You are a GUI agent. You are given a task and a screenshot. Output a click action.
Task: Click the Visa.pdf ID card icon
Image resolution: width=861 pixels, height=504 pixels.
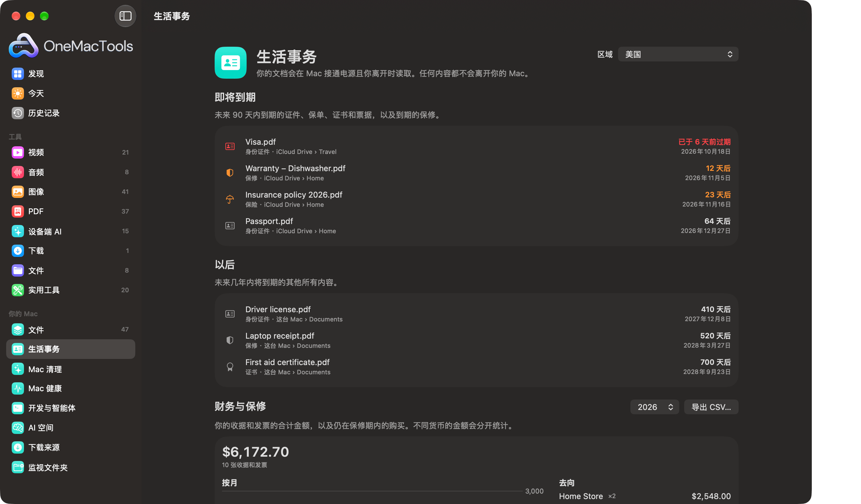pos(230,147)
